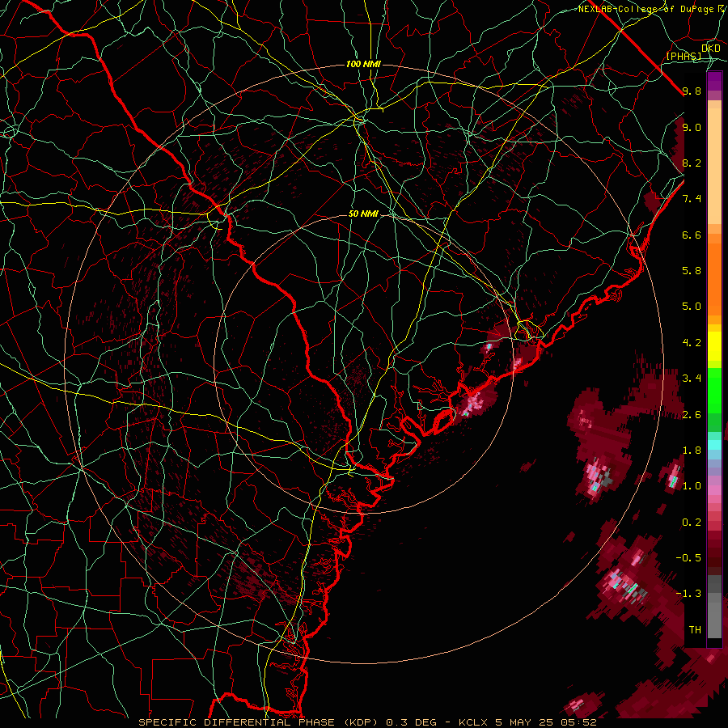Pick the purple top segment of the color bar

714,81
